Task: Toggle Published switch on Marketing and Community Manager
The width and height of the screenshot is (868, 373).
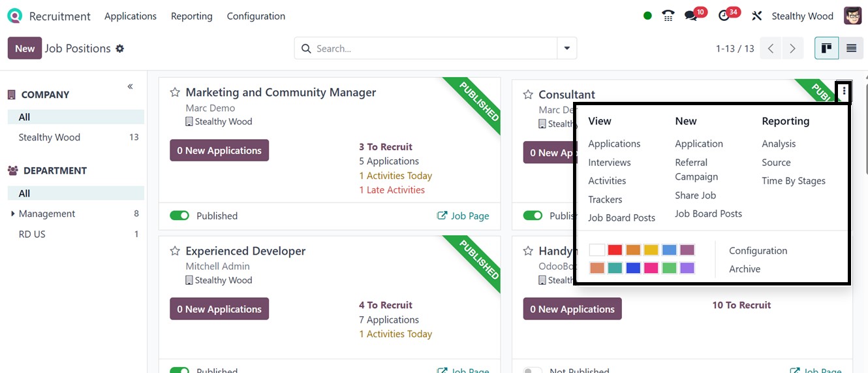Action: click(179, 216)
